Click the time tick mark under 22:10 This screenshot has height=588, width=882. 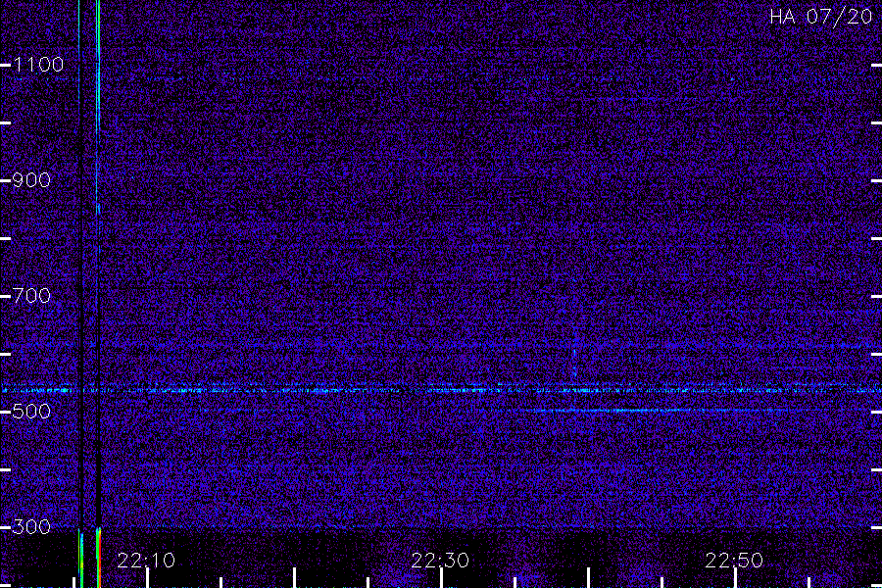pos(147,578)
